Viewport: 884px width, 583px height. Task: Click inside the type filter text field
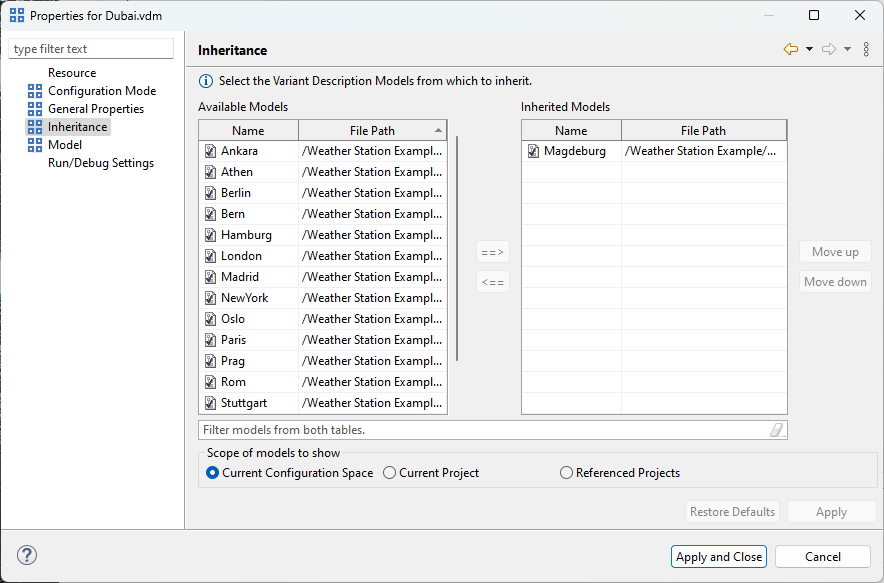pos(90,47)
